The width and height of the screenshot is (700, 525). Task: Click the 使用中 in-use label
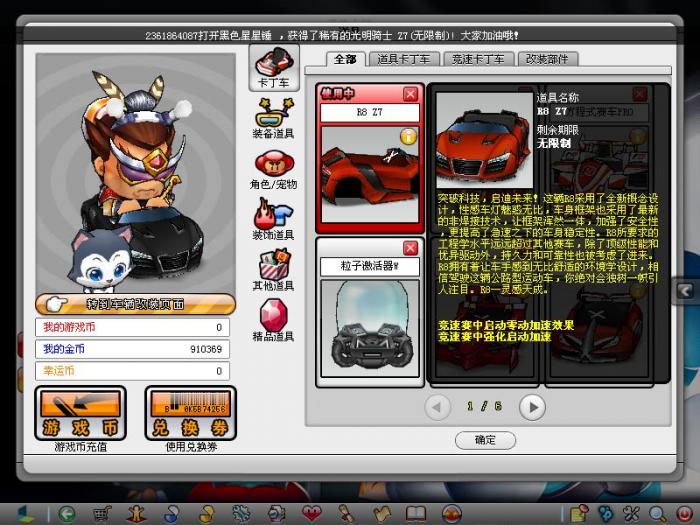pyautogui.click(x=338, y=93)
